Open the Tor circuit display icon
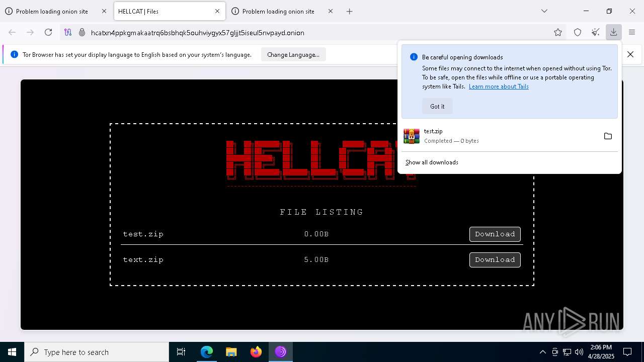The image size is (644, 362). pos(68,32)
